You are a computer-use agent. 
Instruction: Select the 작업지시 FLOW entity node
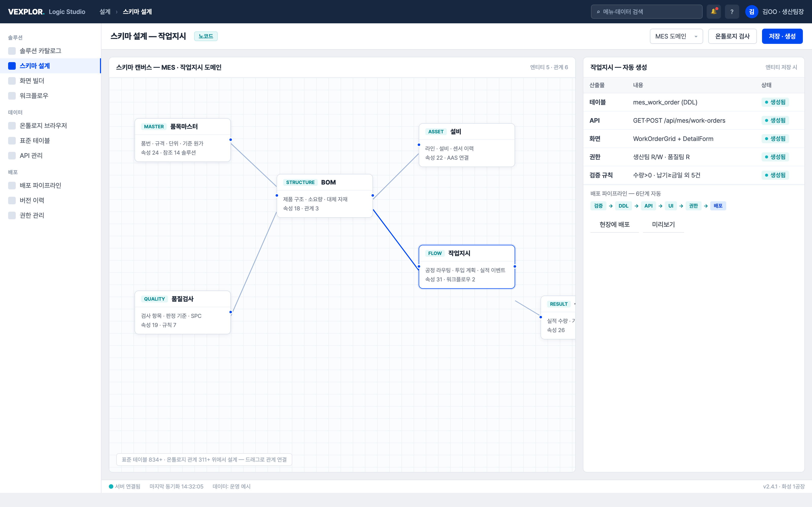pos(467,267)
